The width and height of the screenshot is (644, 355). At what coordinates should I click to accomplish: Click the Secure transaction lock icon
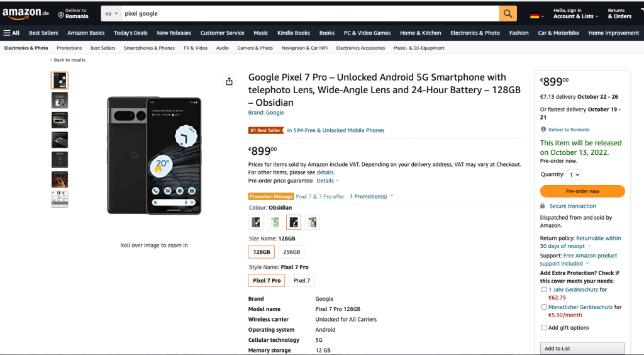point(543,206)
